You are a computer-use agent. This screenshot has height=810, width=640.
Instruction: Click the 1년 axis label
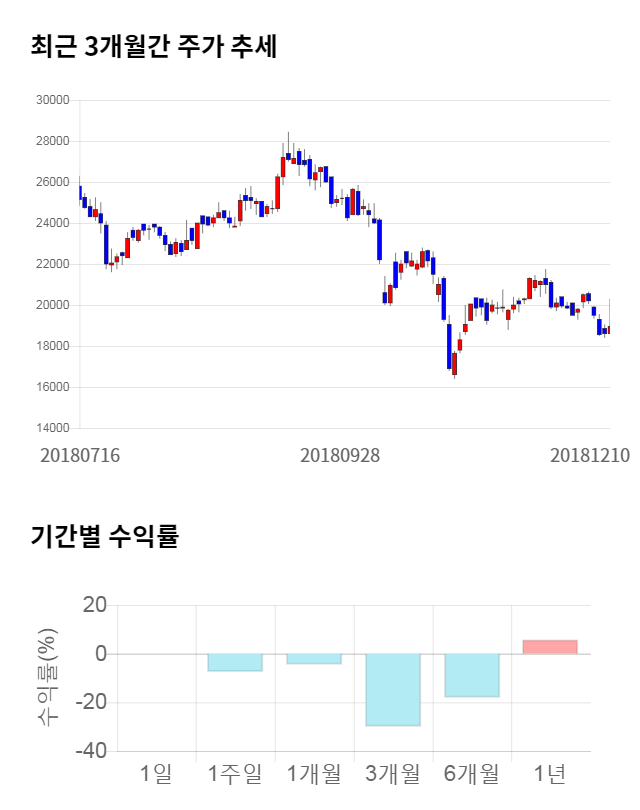coord(550,773)
